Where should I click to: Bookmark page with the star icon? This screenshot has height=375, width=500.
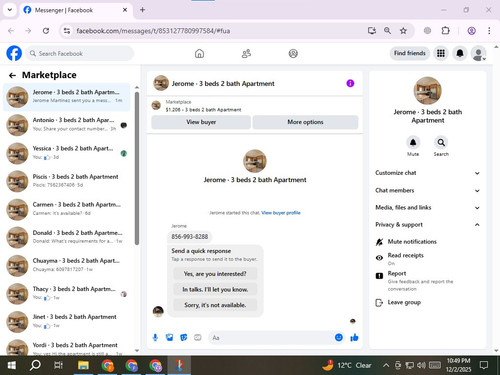point(403,31)
